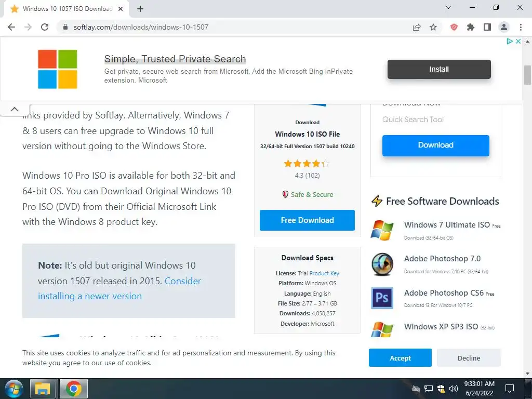Open the Adobe Photoshop 7.0 link

442,259
